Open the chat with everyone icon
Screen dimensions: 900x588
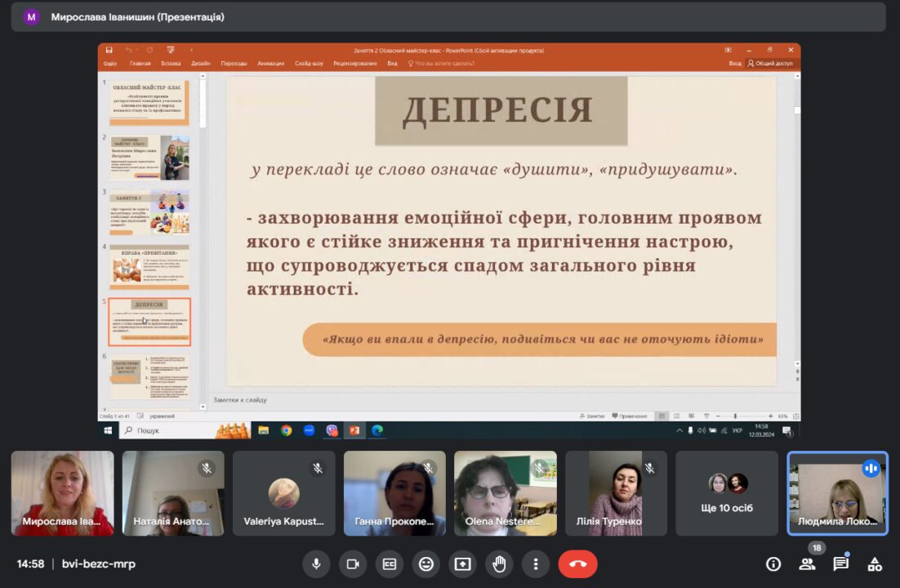(x=841, y=564)
